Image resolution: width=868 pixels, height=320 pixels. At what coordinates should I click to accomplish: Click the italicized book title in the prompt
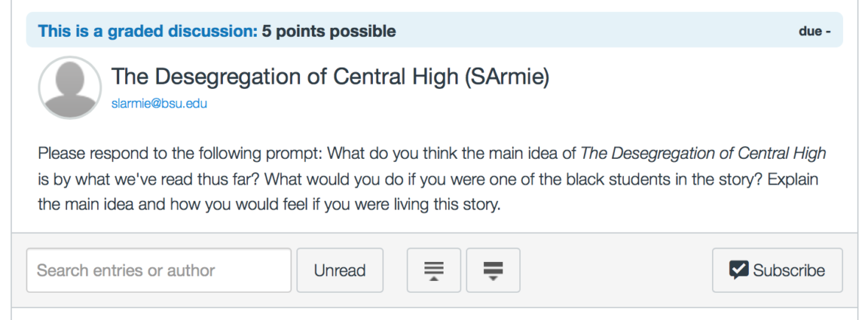(x=703, y=154)
